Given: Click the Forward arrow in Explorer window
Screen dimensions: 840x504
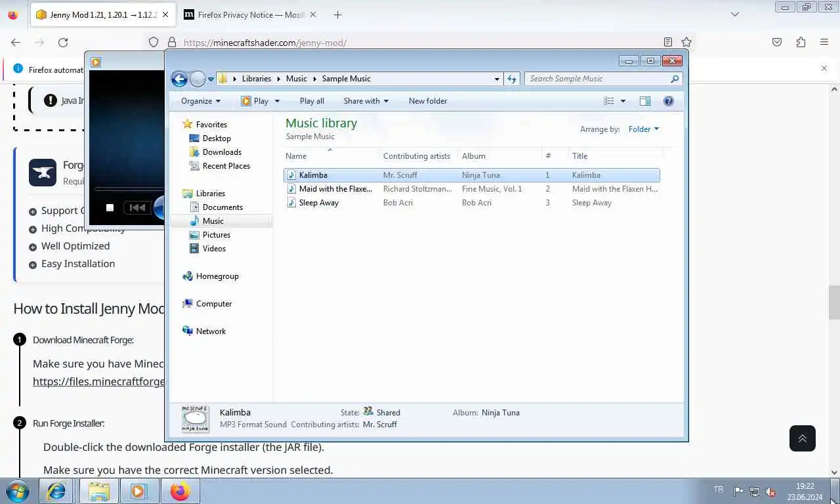Looking at the screenshot, I should coord(198,79).
